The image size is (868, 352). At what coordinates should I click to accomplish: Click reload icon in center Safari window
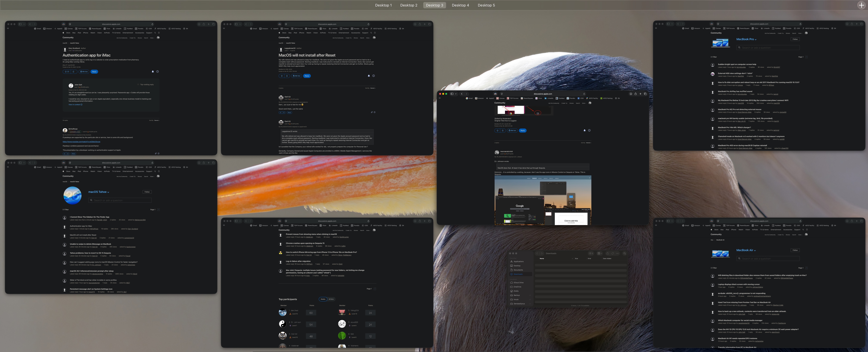tap(584, 94)
